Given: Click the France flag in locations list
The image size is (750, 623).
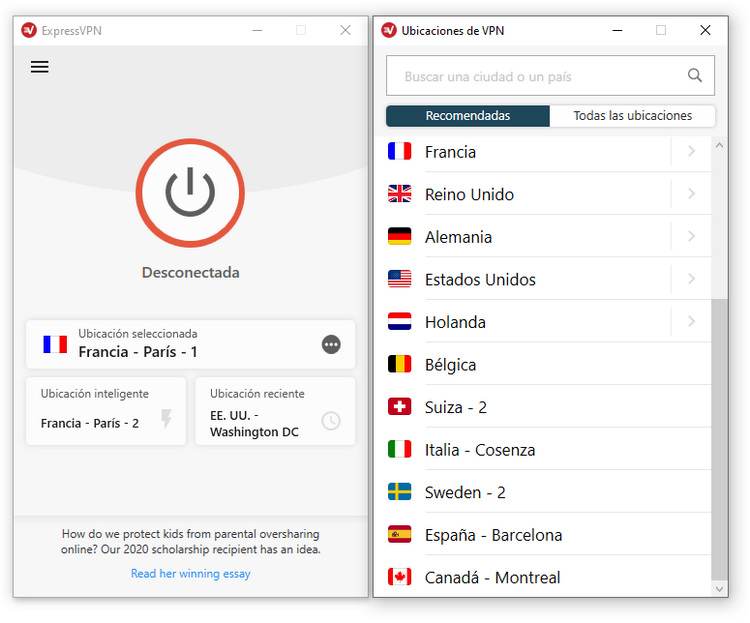Looking at the screenshot, I should [x=399, y=151].
